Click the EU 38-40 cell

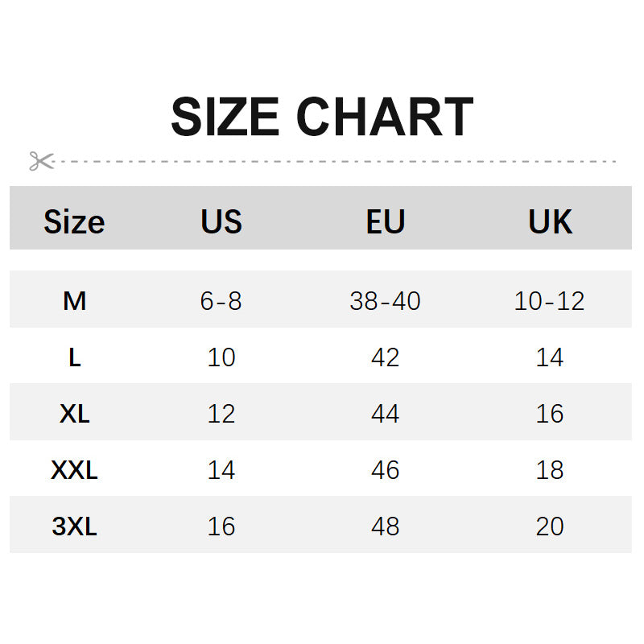[386, 301]
